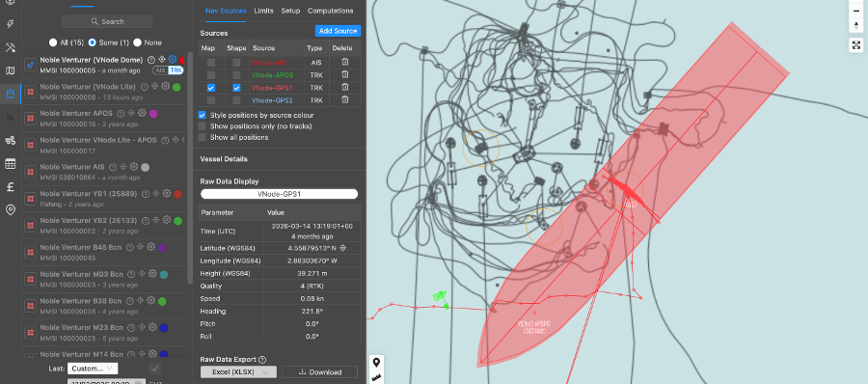868x384 pixels.
Task: Delete the VNode-AIS source with trash icon
Action: pos(345,62)
